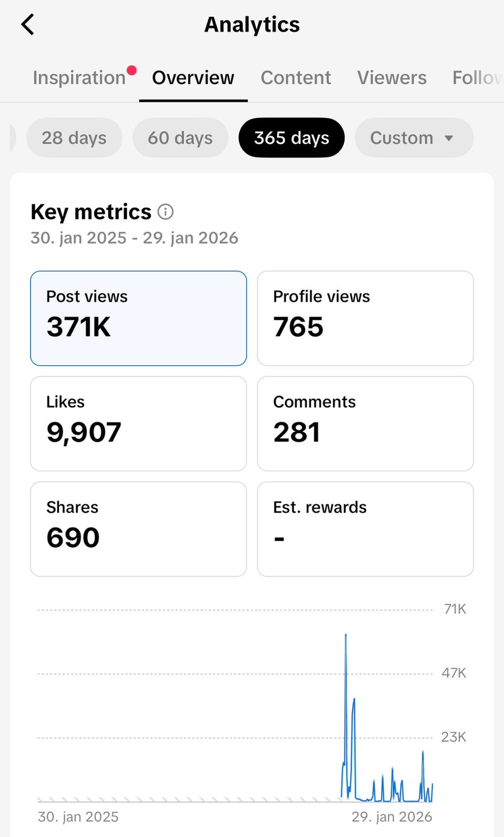
Task: Tap the highest peak on the chart
Action: tap(345, 635)
